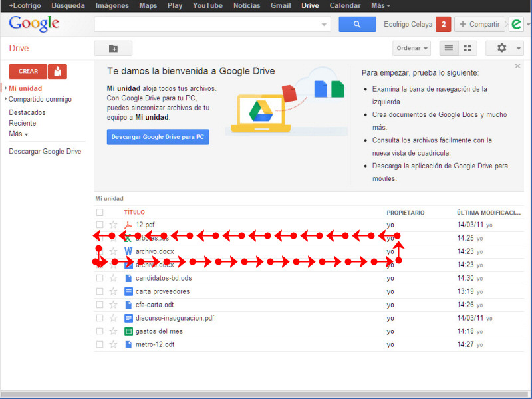
Task: Dismiss the welcome banner with X
Action: click(x=517, y=66)
